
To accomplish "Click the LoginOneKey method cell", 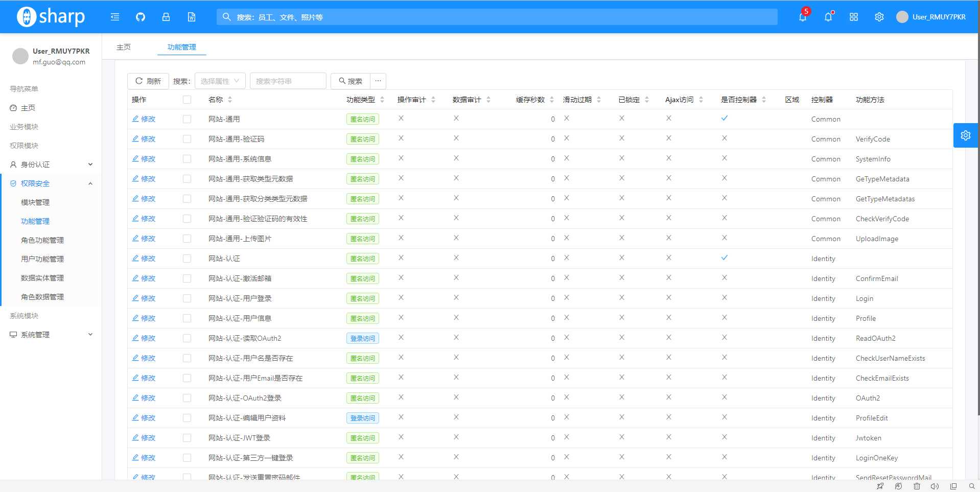I will (877, 458).
